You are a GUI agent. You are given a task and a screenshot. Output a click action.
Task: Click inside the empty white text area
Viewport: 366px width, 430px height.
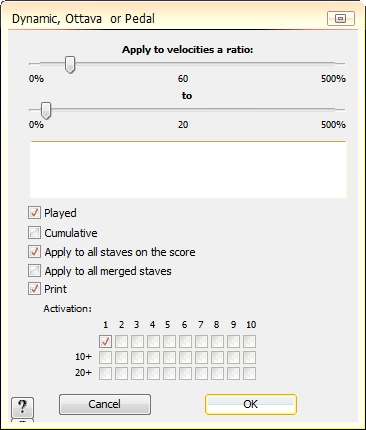pyautogui.click(x=188, y=169)
